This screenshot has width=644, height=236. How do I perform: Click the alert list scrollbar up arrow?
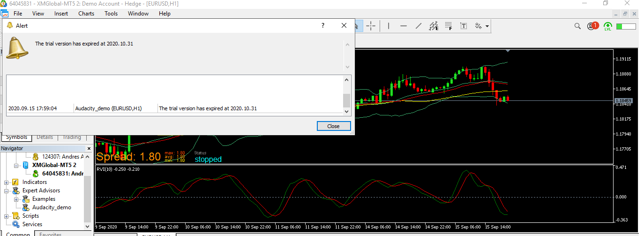347,80
